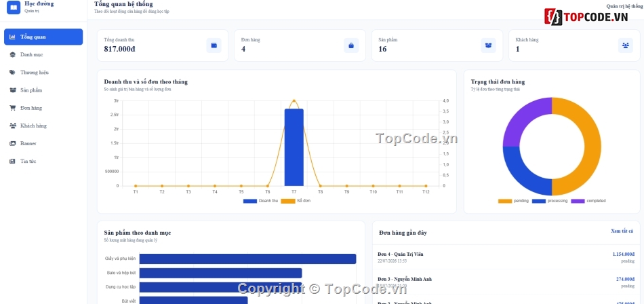Click the Doanh thu và số đơn theo tháng title
The image size is (644, 304).
[146, 82]
